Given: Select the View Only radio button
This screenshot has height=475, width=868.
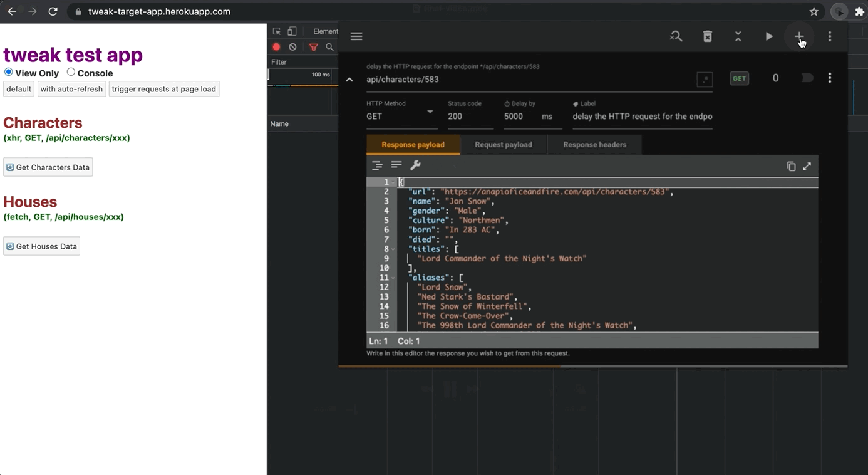Looking at the screenshot, I should tap(9, 73).
